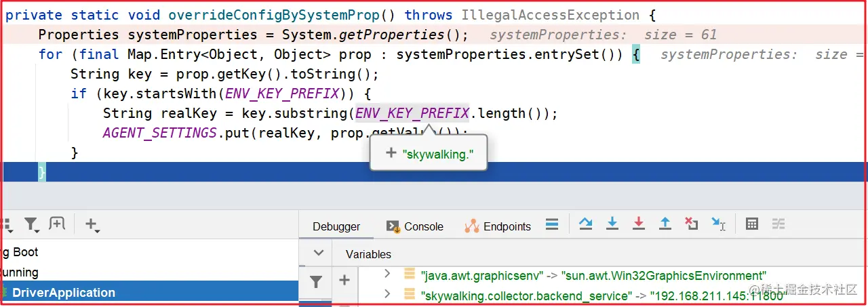Switch to the Endpoints tab
Image resolution: width=868 pixels, height=307 pixels.
497,226
